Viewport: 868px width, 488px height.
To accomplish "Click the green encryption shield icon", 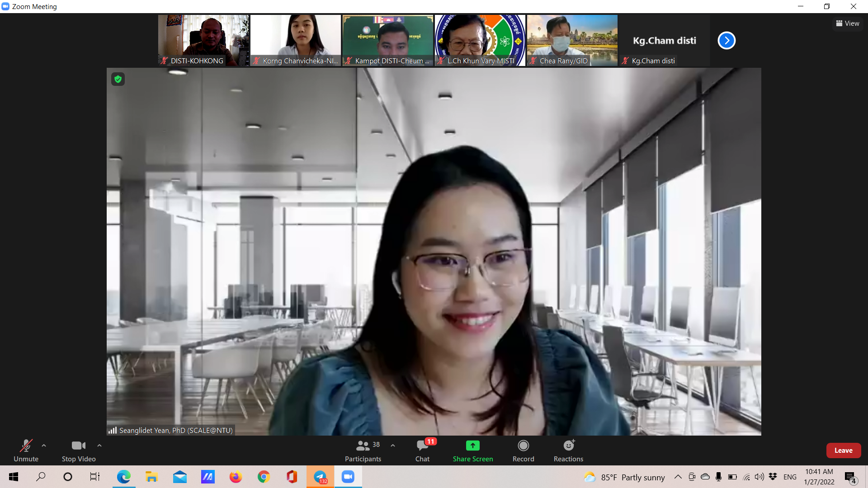I will coord(118,80).
